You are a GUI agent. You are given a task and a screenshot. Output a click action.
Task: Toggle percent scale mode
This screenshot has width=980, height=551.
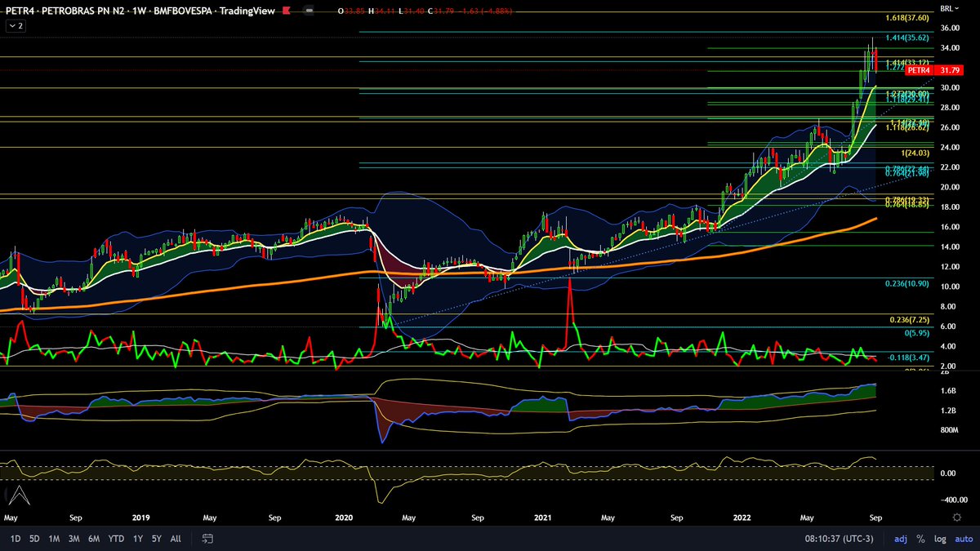point(920,539)
